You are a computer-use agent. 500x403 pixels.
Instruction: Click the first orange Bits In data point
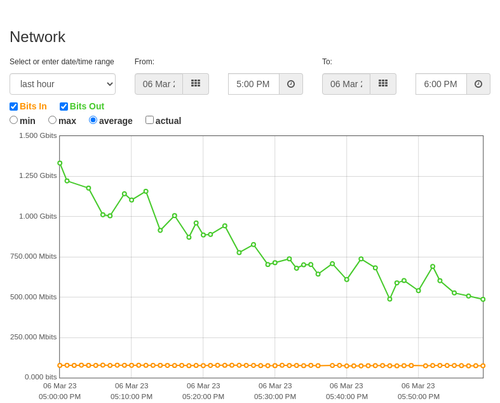(60, 365)
